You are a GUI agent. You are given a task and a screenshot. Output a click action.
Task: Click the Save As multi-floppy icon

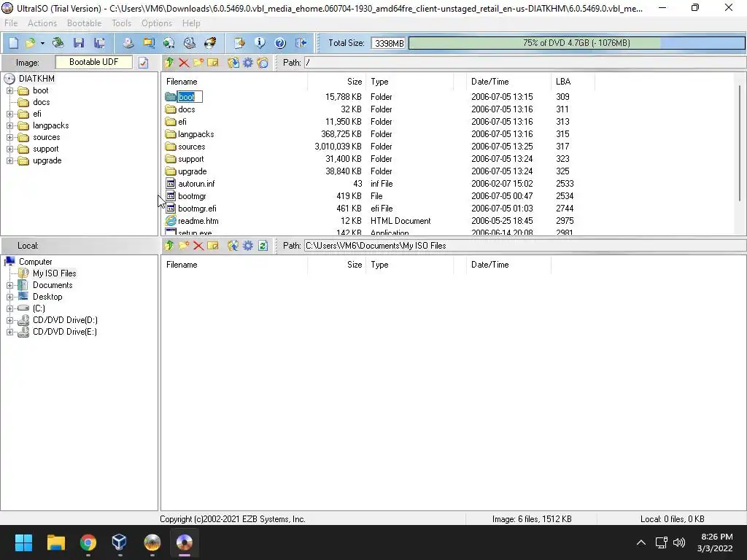point(99,43)
